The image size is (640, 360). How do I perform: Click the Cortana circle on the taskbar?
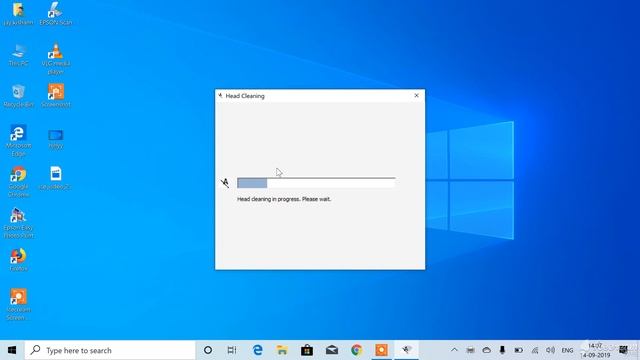208,350
